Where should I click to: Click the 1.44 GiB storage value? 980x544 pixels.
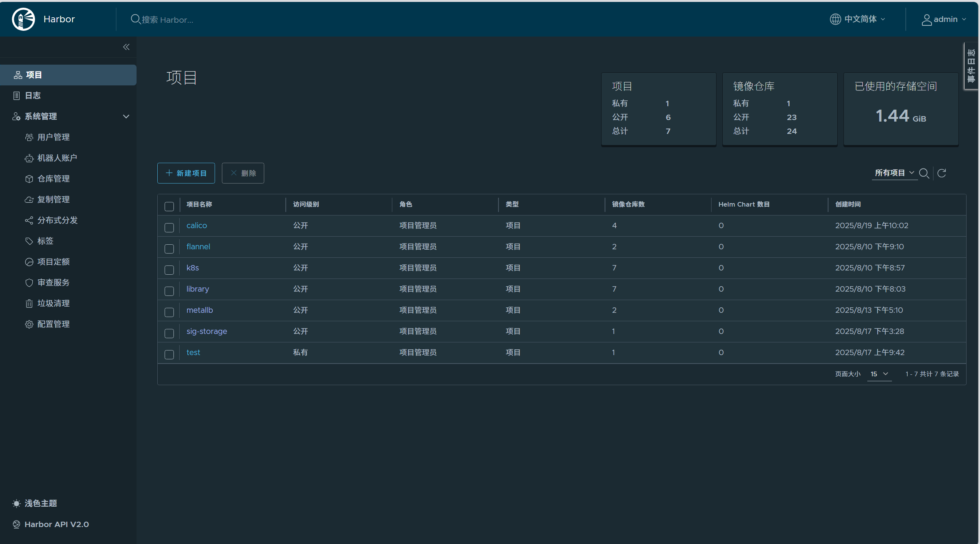coord(901,116)
